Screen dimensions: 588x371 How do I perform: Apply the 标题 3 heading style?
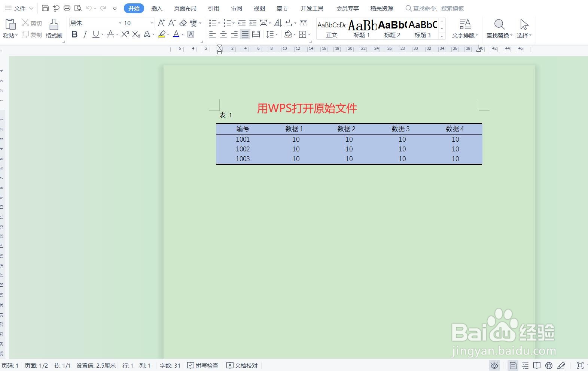point(423,28)
